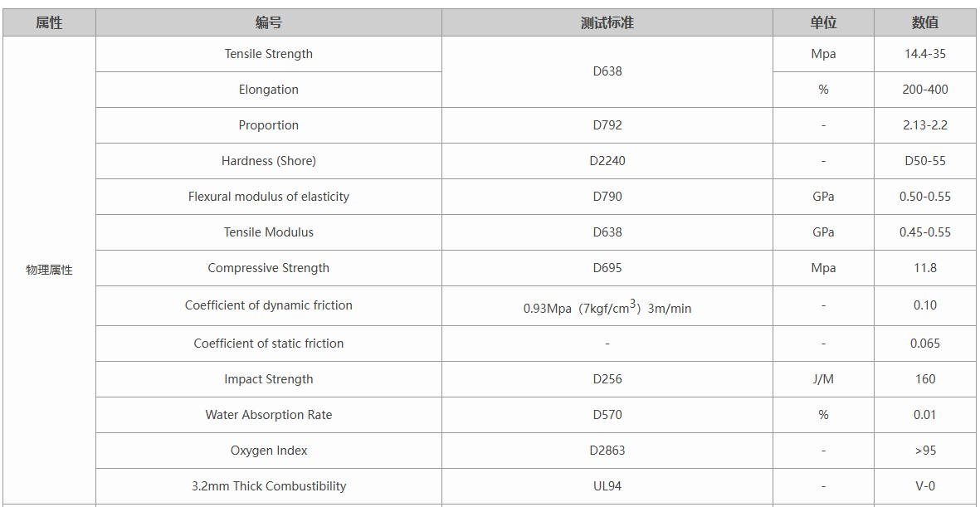Click the 物理属性 category cell

pos(49,270)
